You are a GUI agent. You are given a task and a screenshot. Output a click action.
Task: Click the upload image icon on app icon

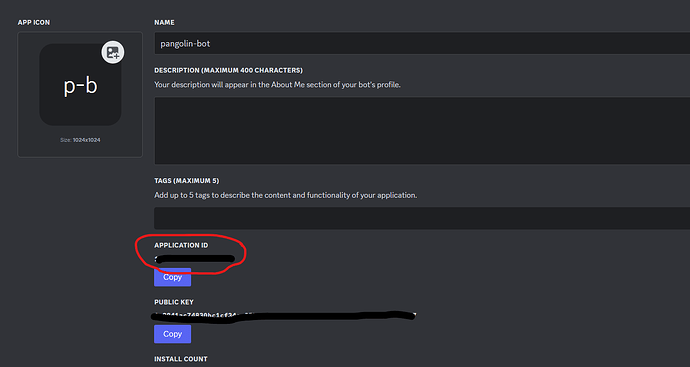[x=113, y=53]
